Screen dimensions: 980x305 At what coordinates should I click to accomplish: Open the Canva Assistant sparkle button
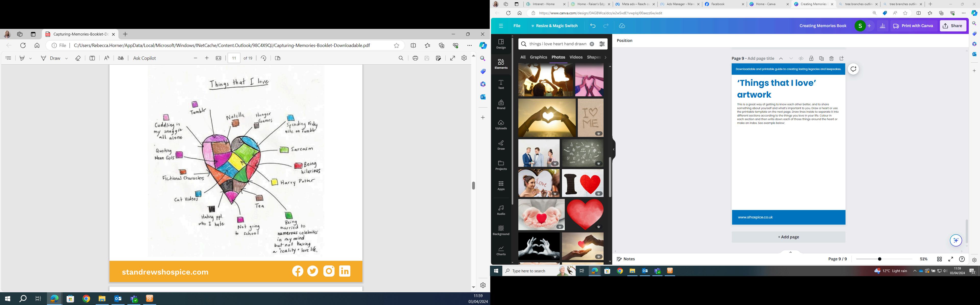956,240
